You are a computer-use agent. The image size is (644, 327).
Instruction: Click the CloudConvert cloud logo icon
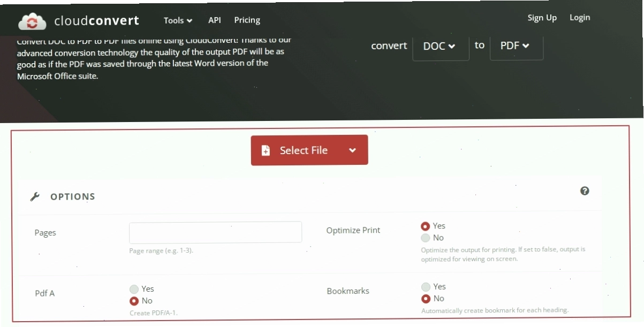(x=33, y=21)
